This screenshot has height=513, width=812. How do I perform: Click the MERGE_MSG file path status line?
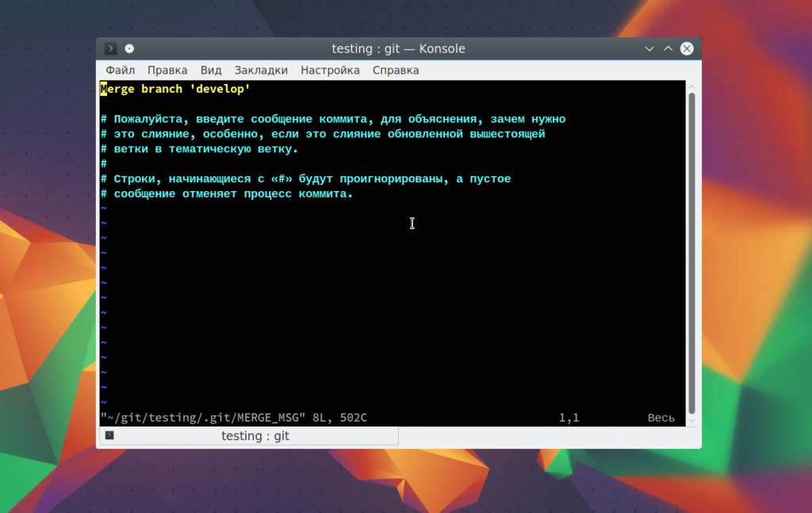coord(233,417)
